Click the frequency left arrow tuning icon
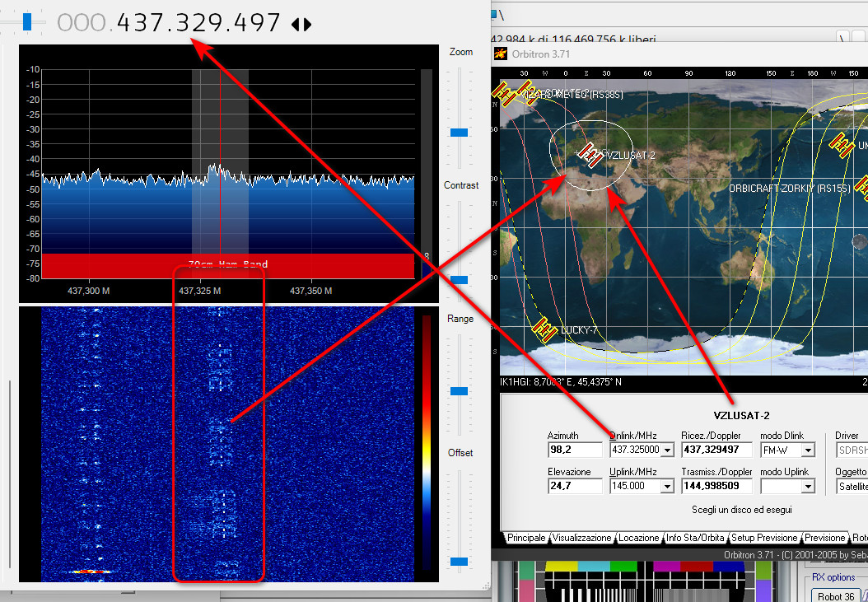This screenshot has height=602, width=868. [x=296, y=25]
